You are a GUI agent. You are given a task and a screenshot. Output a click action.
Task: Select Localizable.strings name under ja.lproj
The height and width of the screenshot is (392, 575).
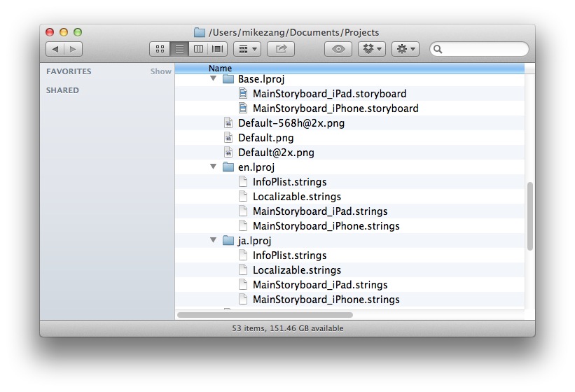click(x=297, y=270)
